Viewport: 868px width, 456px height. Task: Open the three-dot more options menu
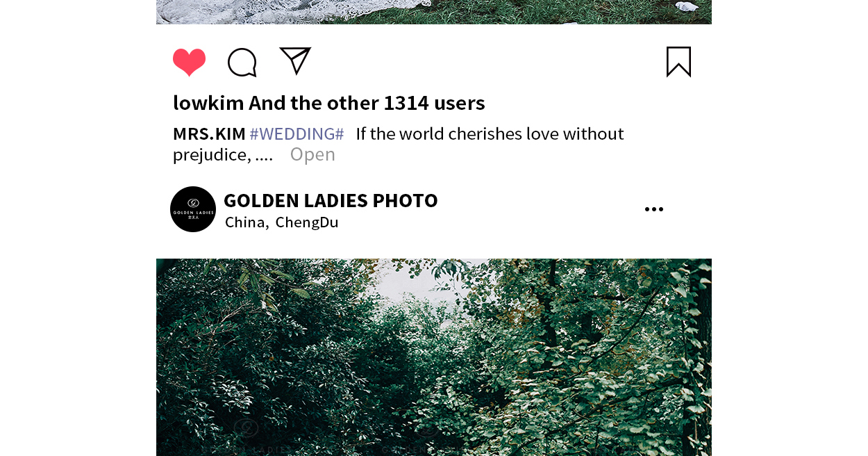(x=653, y=209)
